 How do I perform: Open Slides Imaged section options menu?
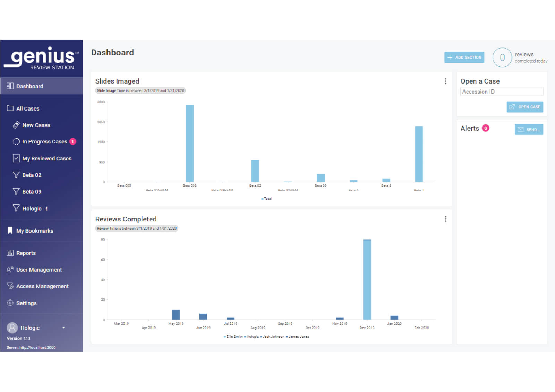pyautogui.click(x=445, y=81)
